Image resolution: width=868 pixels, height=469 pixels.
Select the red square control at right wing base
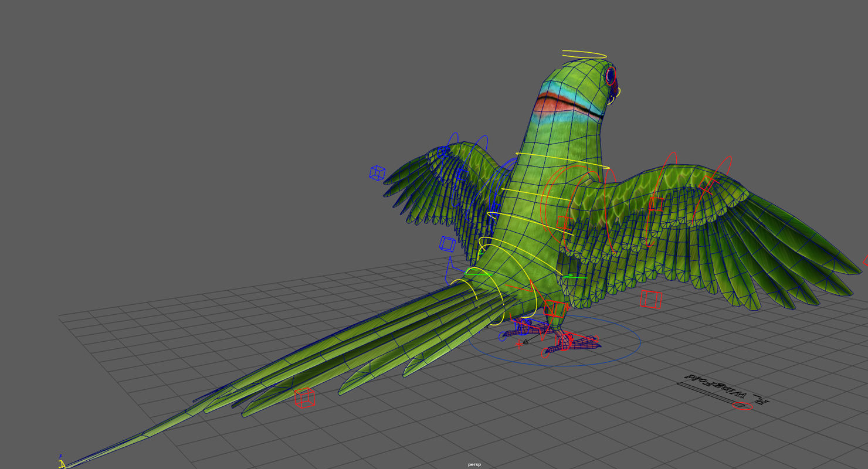(x=564, y=223)
